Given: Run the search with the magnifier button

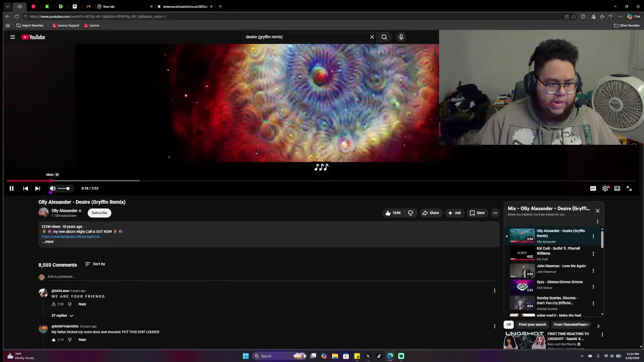Looking at the screenshot, I should coord(384,37).
